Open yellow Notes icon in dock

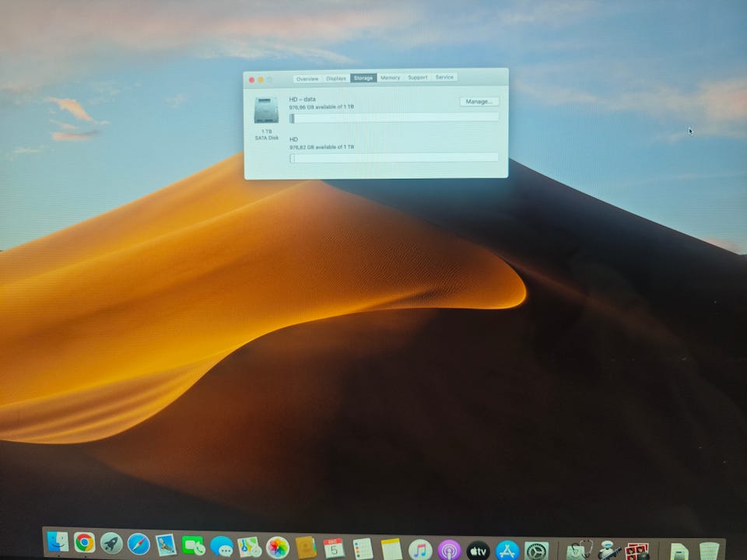click(391, 550)
